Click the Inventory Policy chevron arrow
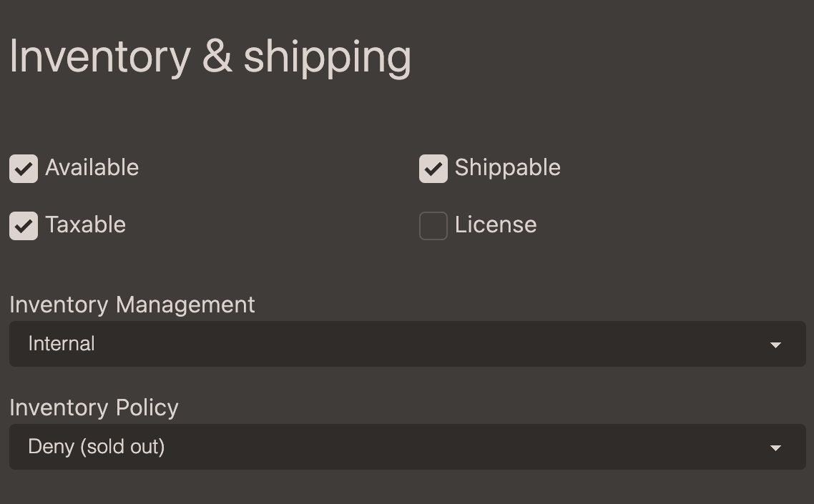Screen dimensions: 814x504 point(776,447)
